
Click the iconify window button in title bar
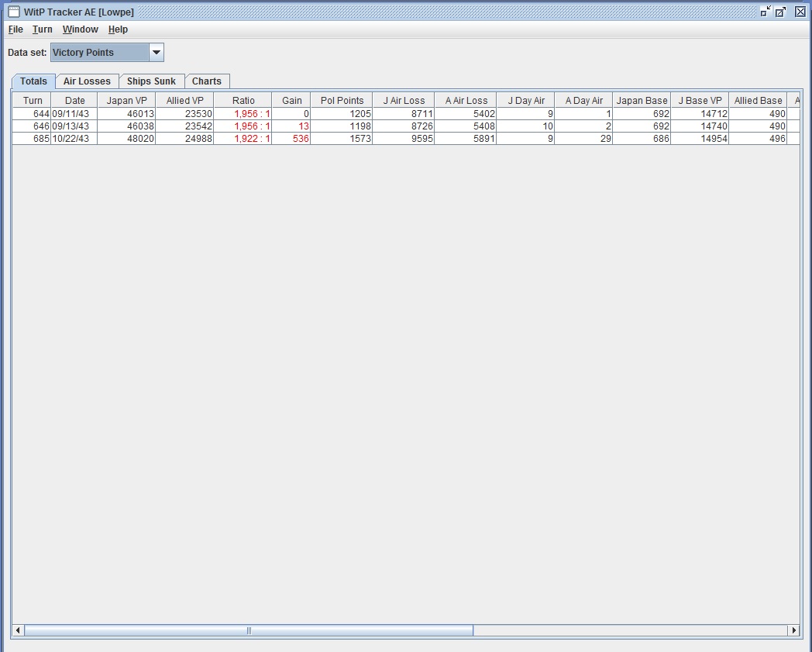(x=766, y=12)
